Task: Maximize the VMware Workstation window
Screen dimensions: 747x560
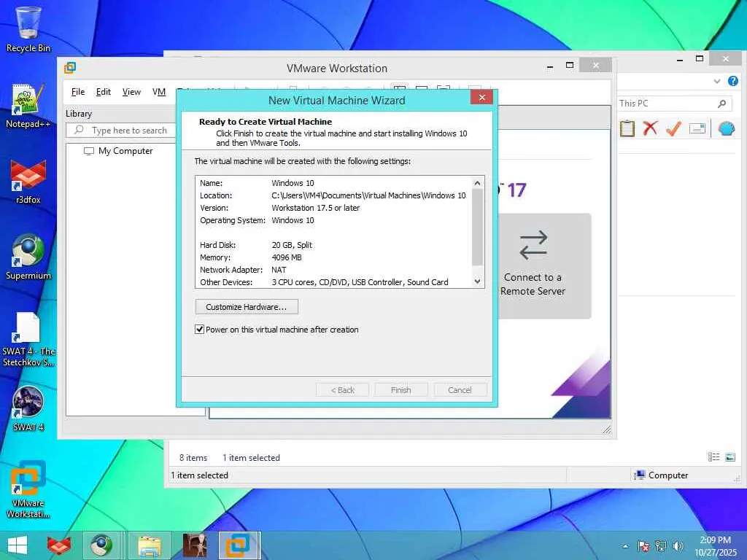Action: (570, 65)
